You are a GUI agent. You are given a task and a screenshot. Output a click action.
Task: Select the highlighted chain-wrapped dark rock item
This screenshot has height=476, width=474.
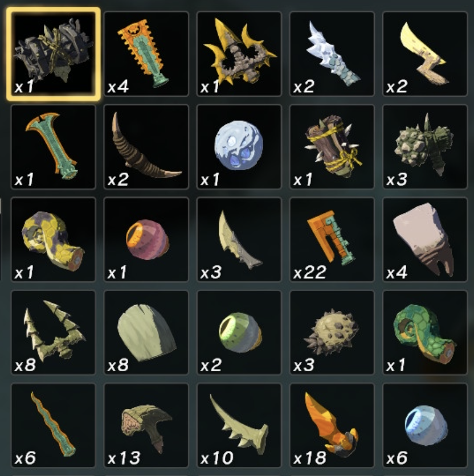[54, 54]
